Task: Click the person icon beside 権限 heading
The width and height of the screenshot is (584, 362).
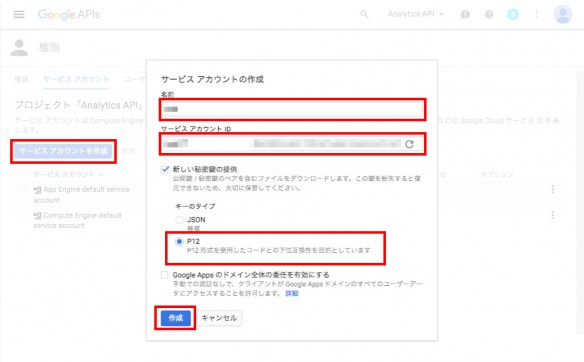Action: [x=19, y=48]
